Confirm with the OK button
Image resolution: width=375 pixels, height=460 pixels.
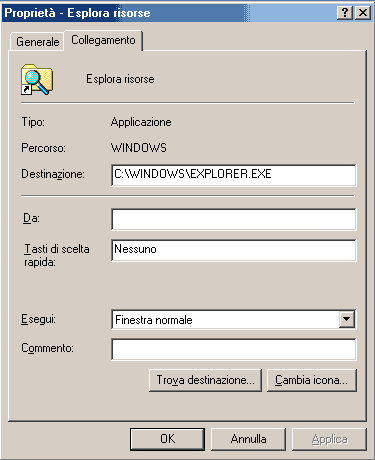pos(167,439)
